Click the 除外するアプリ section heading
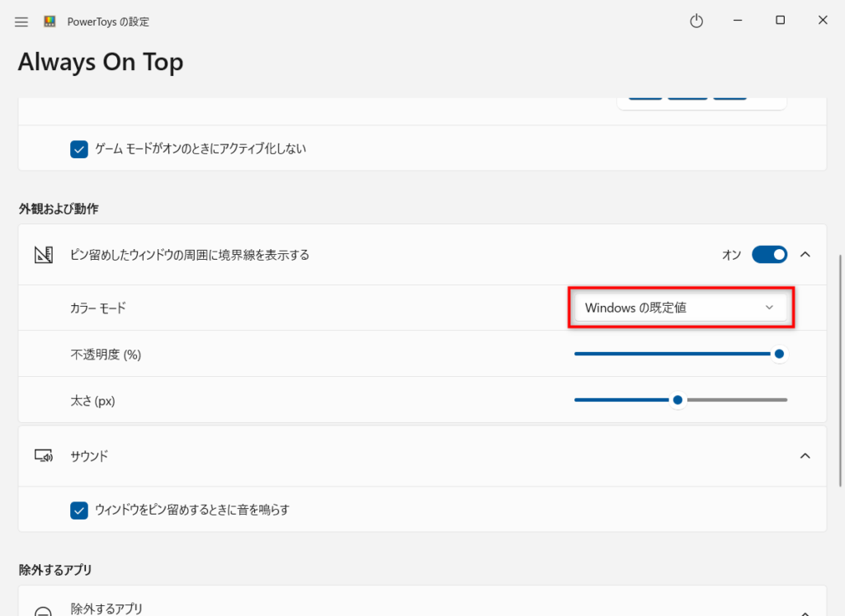The image size is (845, 616). click(55, 570)
